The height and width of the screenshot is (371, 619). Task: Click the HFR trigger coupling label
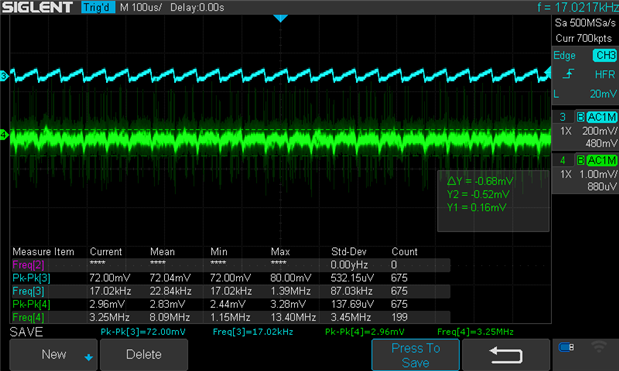click(605, 74)
